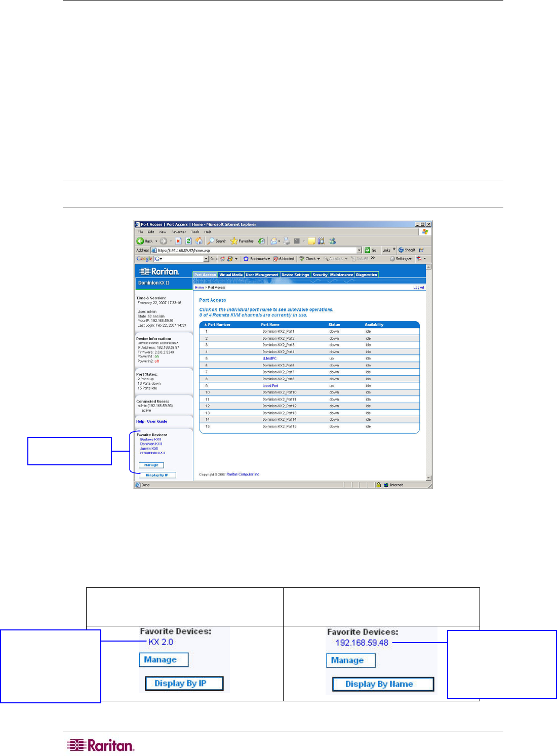Click the page icon in address bar
557x756 pixels.
point(154,250)
